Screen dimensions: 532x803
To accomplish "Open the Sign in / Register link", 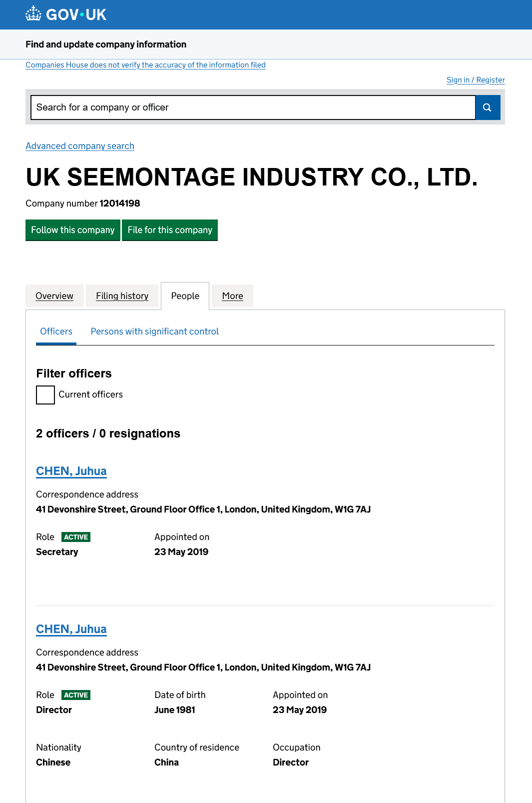I will 476,80.
